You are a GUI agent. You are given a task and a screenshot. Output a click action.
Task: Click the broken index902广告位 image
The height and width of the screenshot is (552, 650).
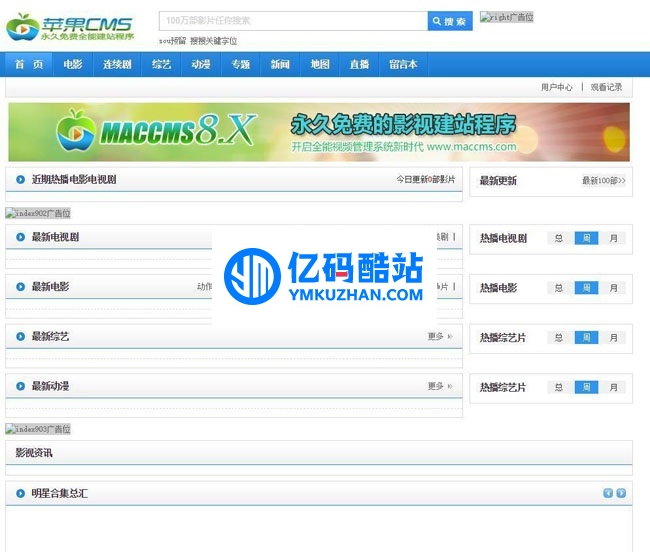(38, 213)
